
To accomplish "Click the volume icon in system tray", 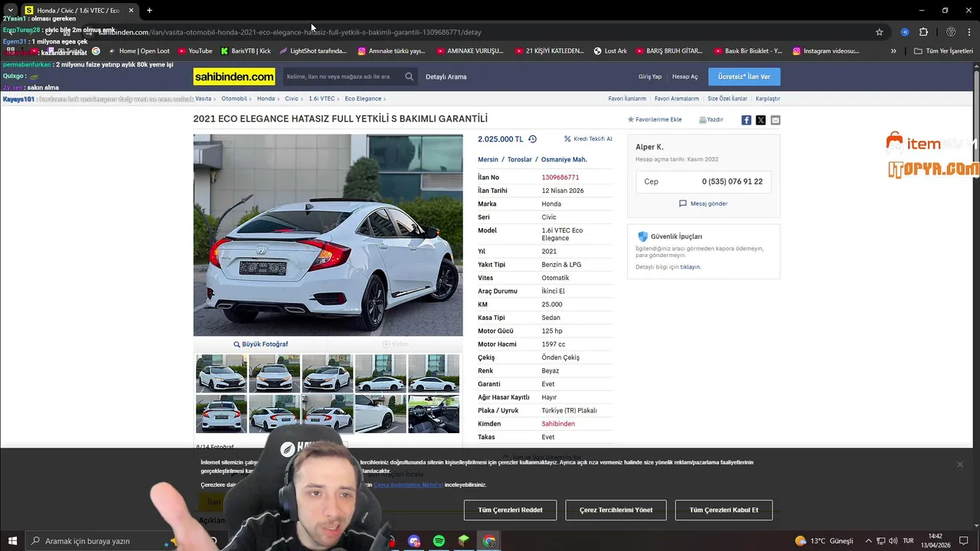I will click(893, 541).
